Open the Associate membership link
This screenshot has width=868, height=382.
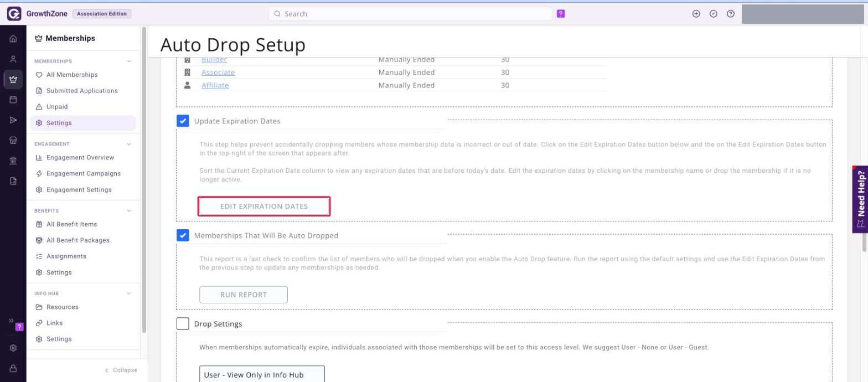click(x=218, y=73)
